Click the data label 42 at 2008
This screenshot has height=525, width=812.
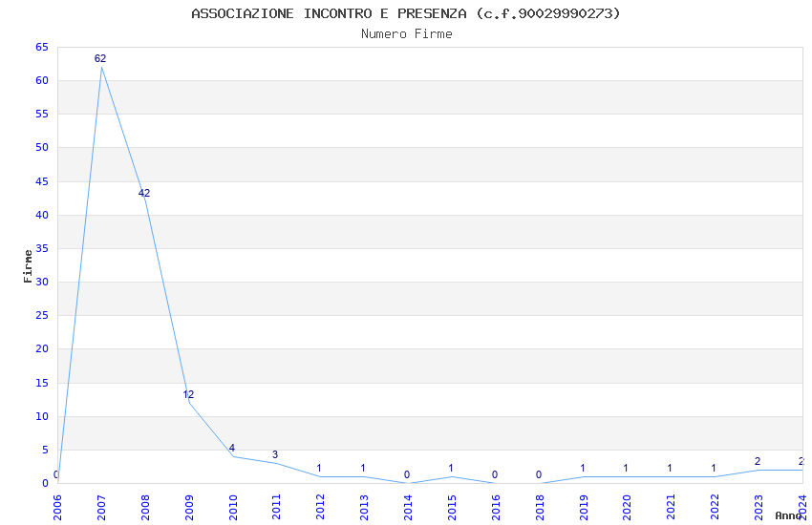pos(144,193)
